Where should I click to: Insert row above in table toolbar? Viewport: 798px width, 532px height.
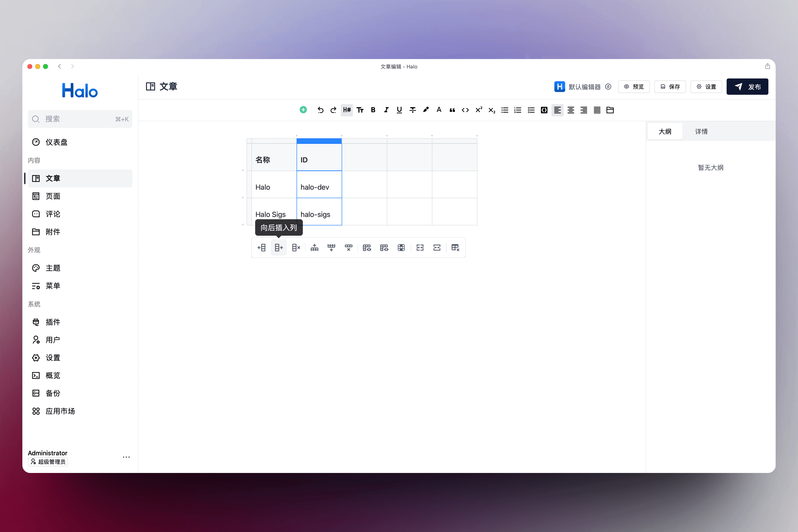click(314, 248)
